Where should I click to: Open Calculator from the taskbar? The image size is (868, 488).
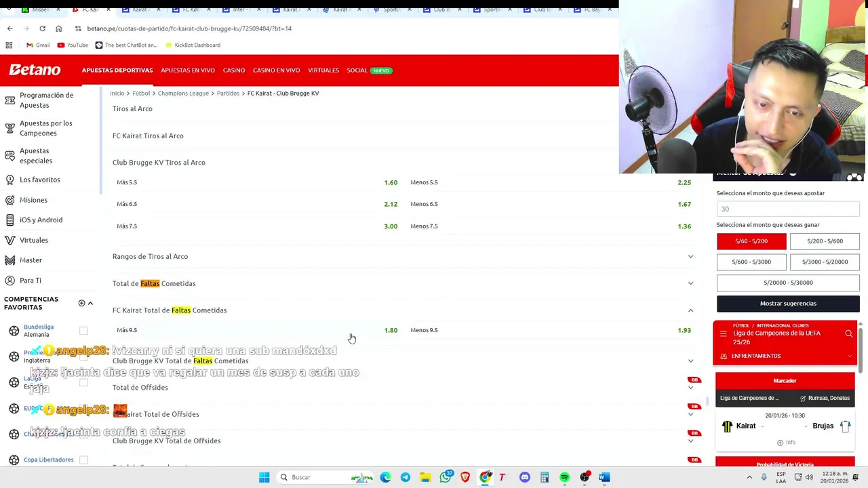(545, 477)
